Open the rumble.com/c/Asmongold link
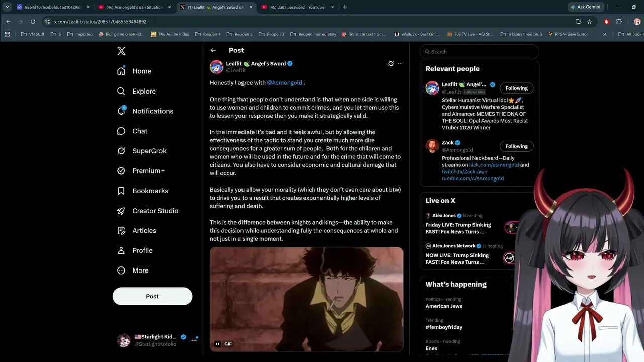 click(x=472, y=178)
